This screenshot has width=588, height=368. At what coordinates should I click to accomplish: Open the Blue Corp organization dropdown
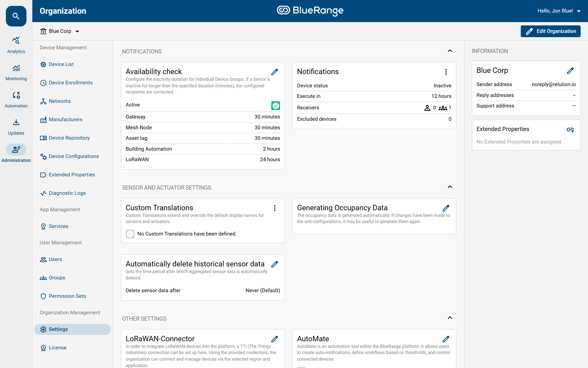[x=60, y=31]
